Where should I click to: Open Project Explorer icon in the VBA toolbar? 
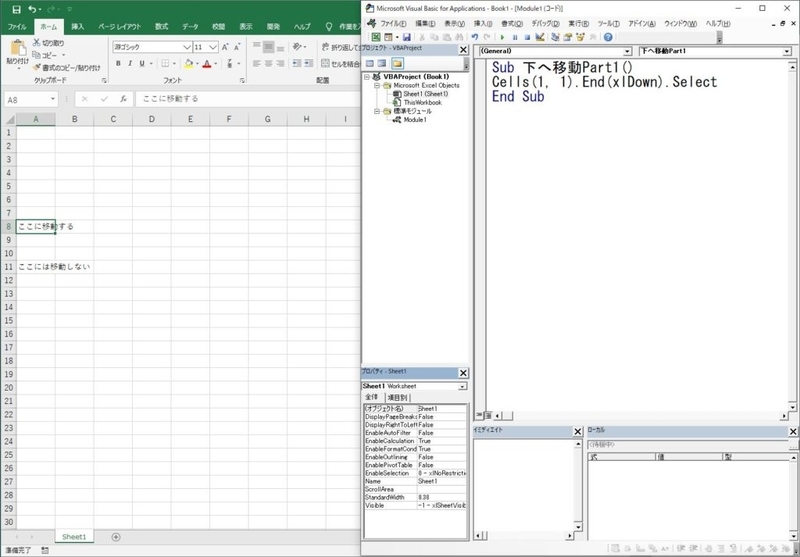555,37
